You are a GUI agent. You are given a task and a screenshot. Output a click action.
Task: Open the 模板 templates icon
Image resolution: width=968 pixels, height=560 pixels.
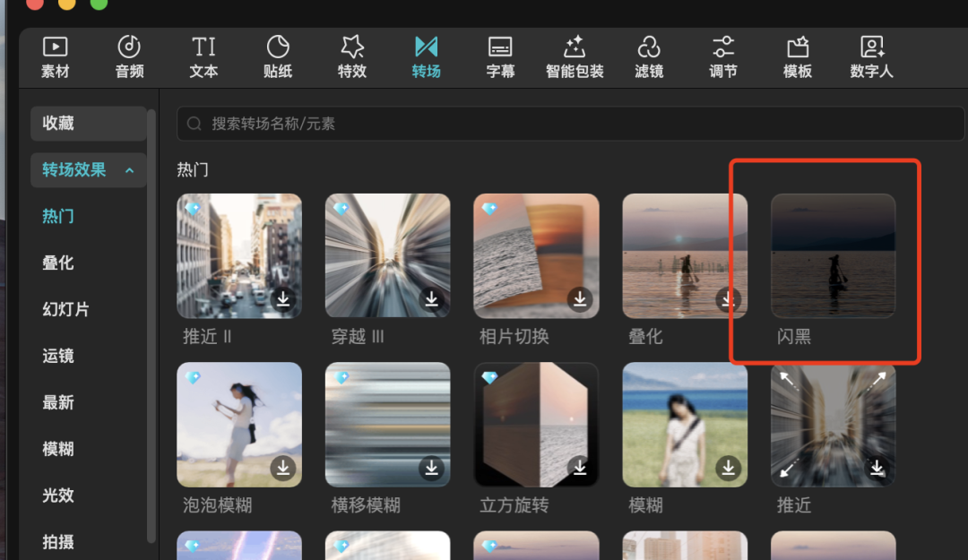coord(797,47)
